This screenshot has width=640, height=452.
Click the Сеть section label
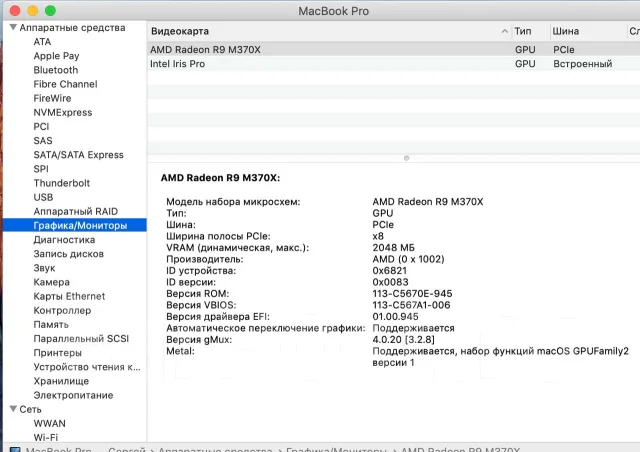(x=30, y=409)
